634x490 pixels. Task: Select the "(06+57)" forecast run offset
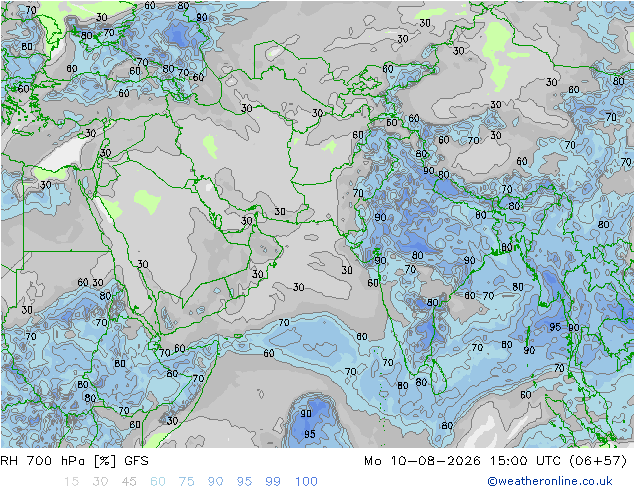[598, 461]
